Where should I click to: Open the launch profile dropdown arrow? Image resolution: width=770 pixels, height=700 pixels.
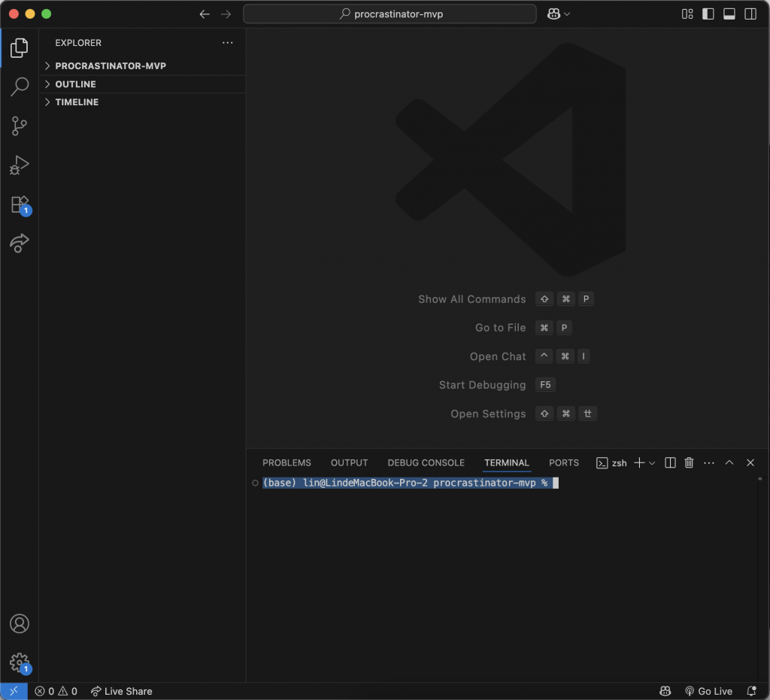pyautogui.click(x=652, y=463)
